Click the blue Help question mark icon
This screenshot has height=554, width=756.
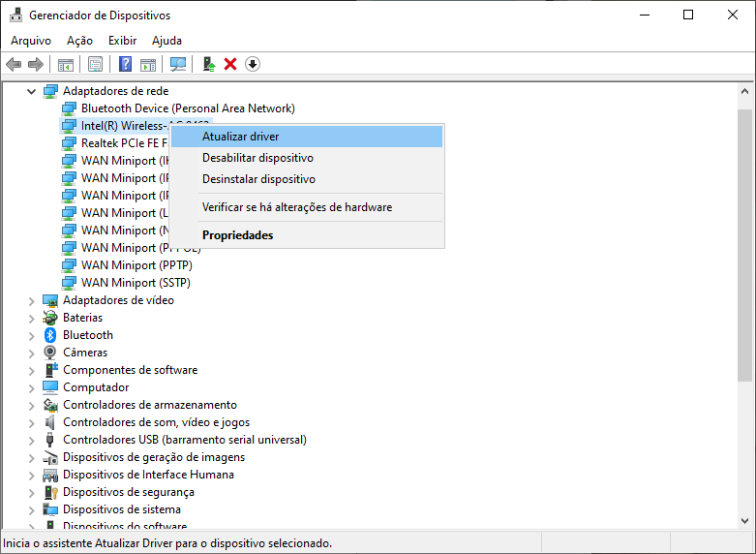pyautogui.click(x=126, y=64)
